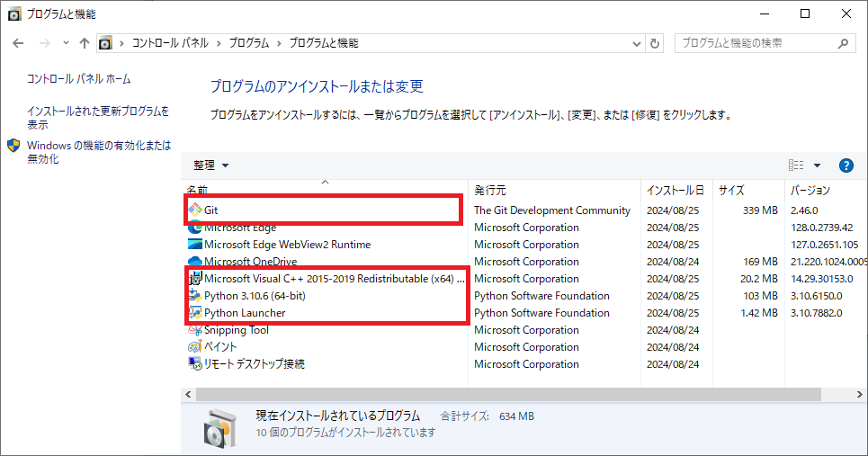This screenshot has height=456, width=868.
Task: Sort list by 発行元 column header
Action: 490,191
